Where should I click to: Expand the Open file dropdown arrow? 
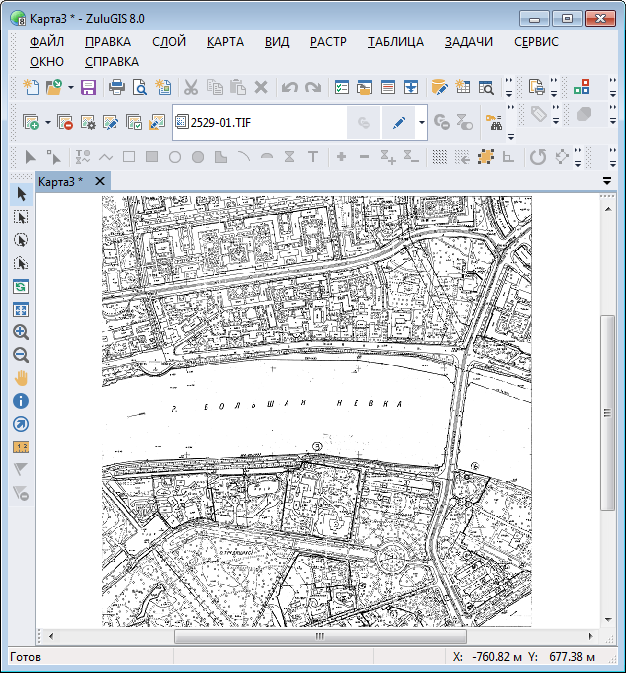pos(71,87)
